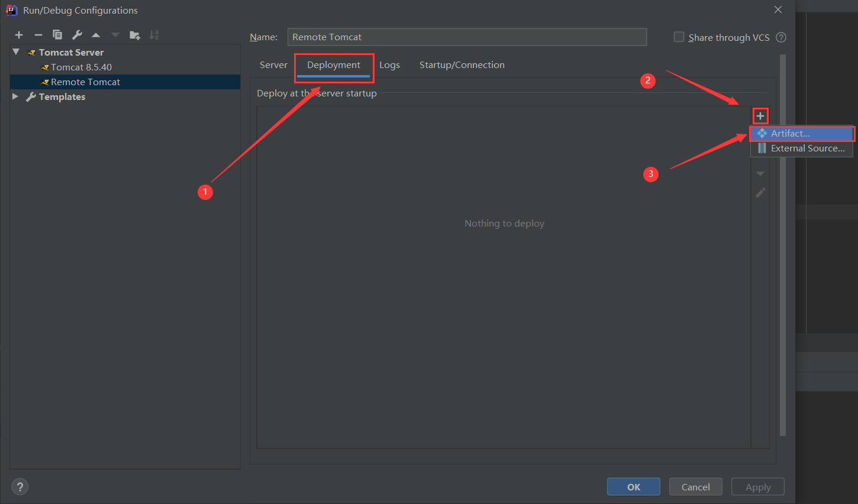Add a deployment item with the plus icon
Screen dimensions: 858x504
(x=760, y=116)
